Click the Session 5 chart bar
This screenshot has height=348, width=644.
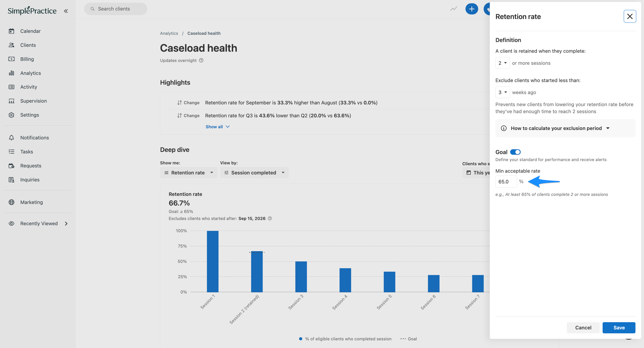coord(389,282)
